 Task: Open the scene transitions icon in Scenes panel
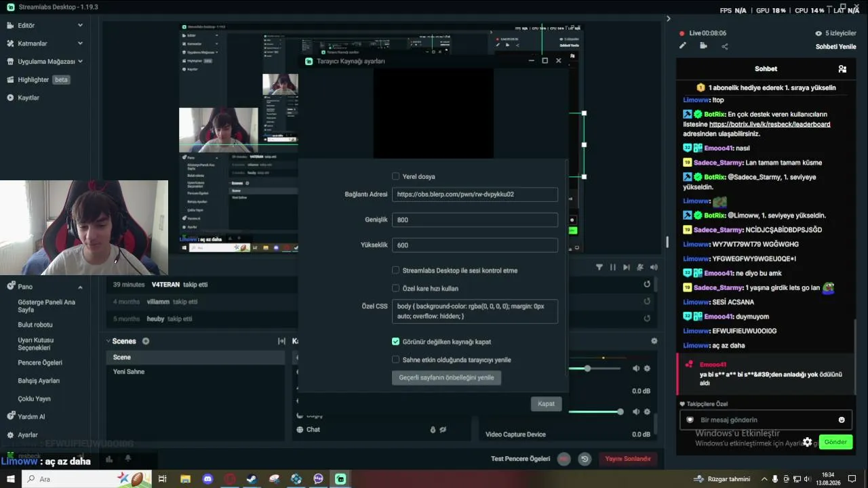(x=281, y=341)
